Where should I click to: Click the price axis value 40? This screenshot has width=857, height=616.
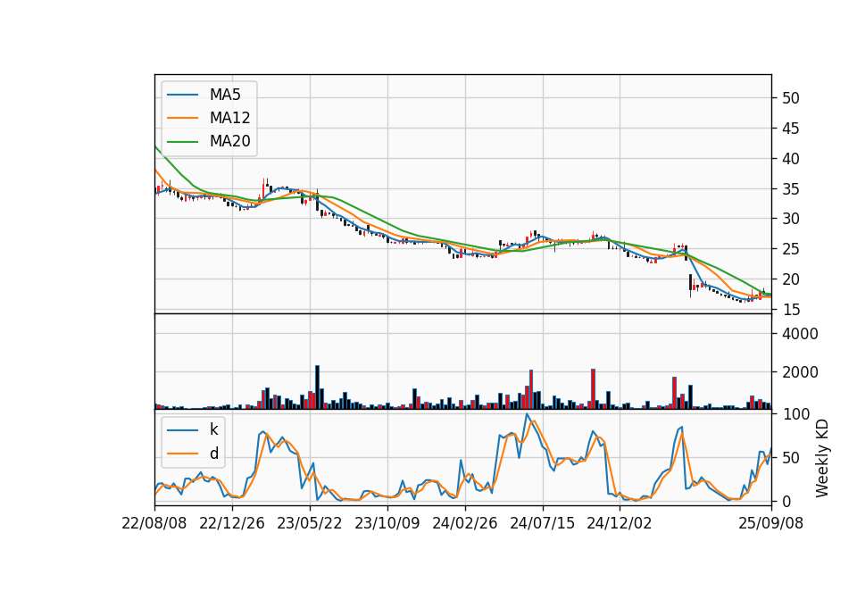coord(790,159)
